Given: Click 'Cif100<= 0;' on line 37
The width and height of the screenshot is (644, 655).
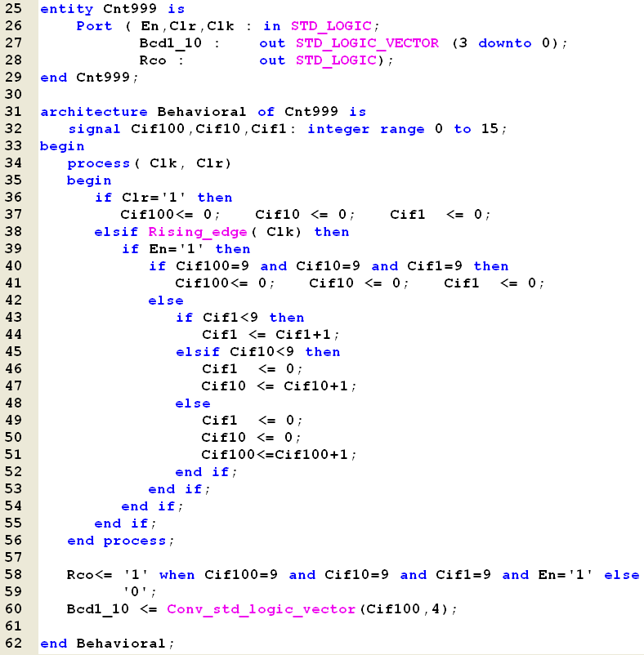Looking at the screenshot, I should [x=170, y=215].
